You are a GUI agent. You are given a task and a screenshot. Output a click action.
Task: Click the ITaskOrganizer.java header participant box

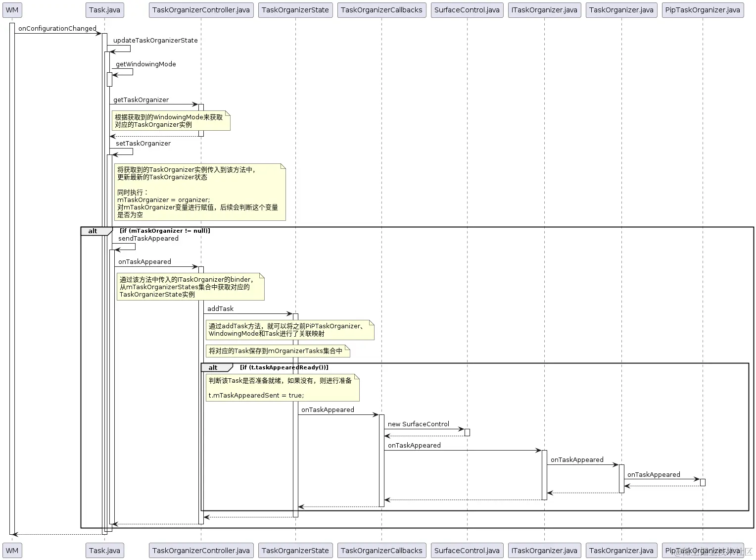[544, 10]
